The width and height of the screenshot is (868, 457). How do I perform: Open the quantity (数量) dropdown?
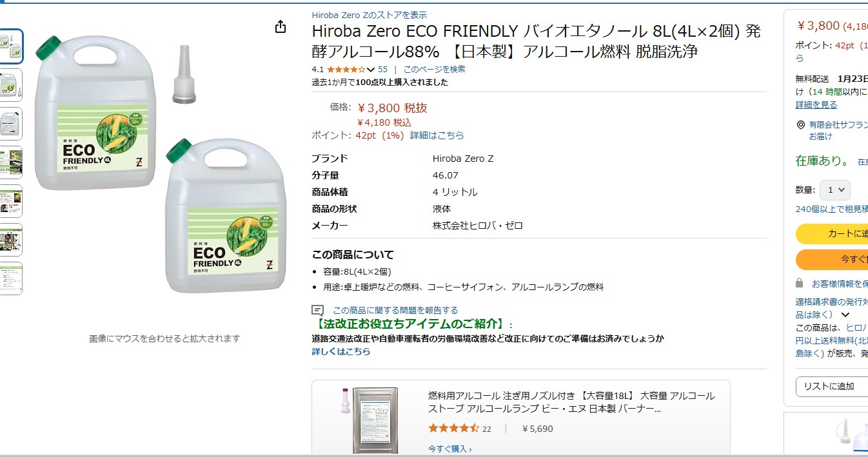834,190
